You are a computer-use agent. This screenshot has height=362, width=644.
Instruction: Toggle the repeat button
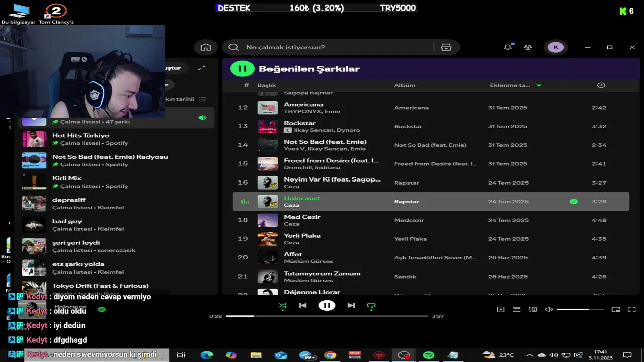coord(371,305)
